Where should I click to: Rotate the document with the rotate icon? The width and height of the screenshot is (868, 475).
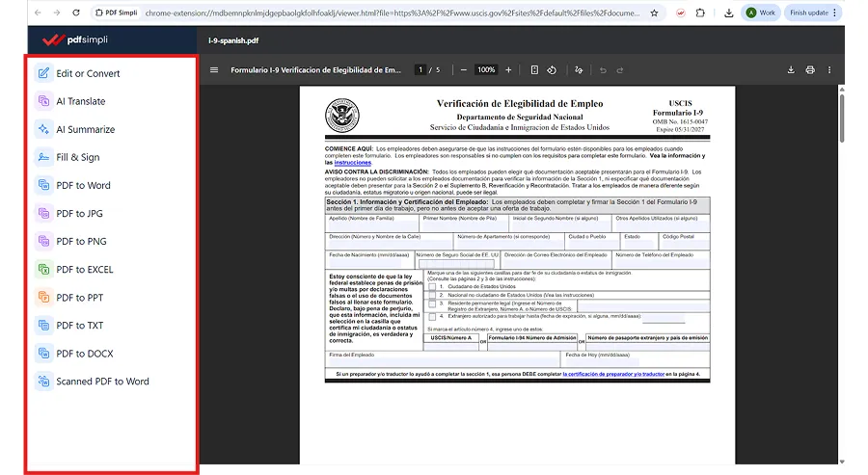click(552, 70)
